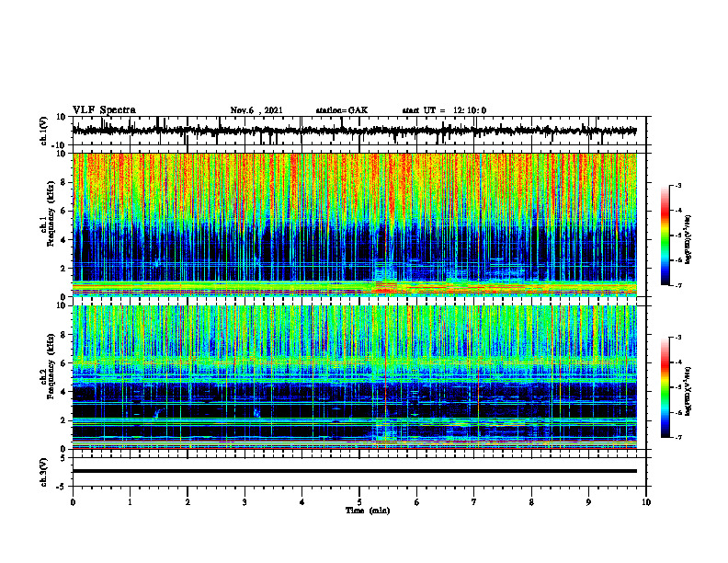
Task: Click the ch.2 "Frequency (kHz)" axis label
Action: coord(51,366)
